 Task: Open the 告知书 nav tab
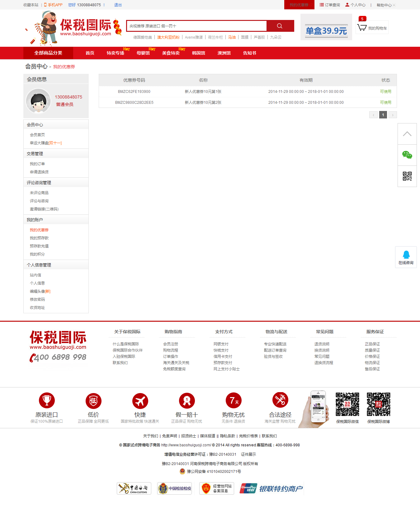pyautogui.click(x=250, y=53)
